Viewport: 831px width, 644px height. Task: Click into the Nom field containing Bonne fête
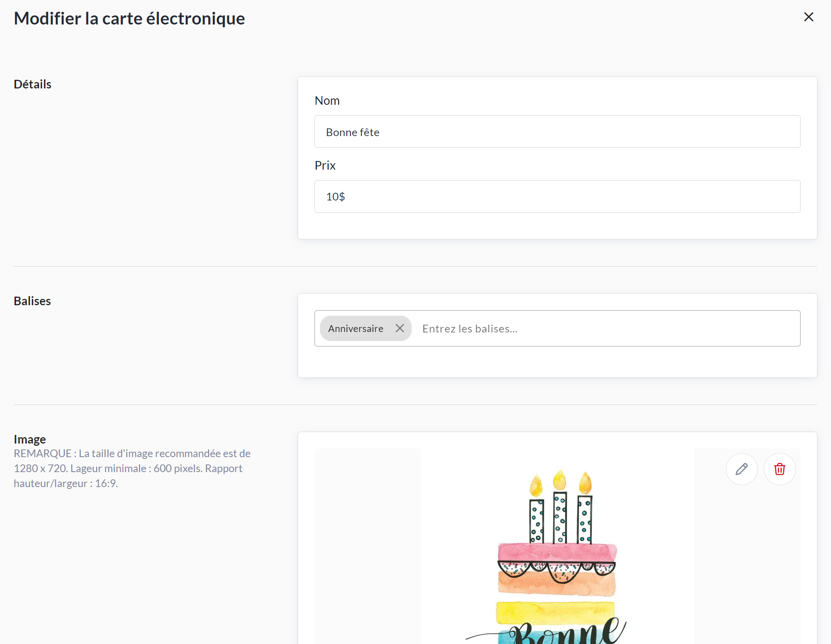point(557,132)
